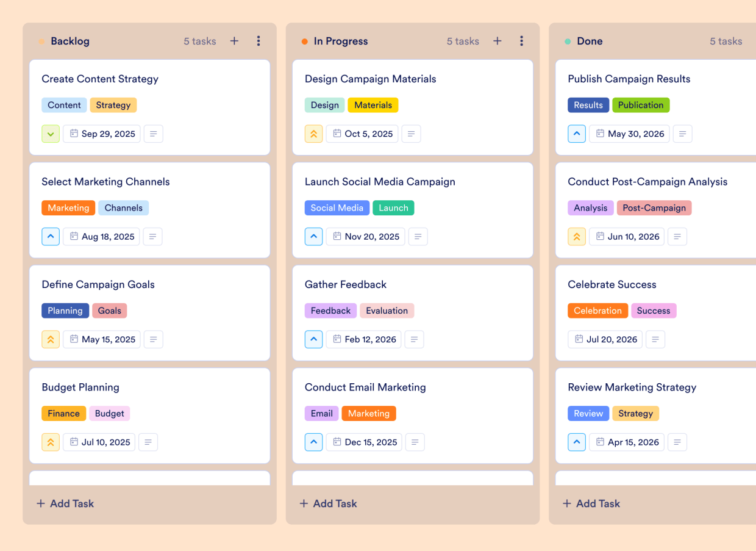Click the plus icon in the Backlog column header
756x551 pixels.
(234, 41)
